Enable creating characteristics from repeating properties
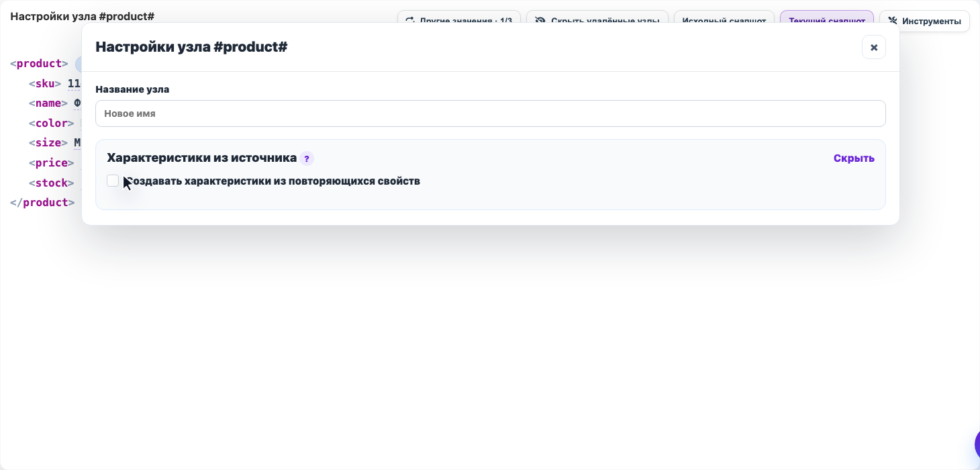 coord(113,181)
